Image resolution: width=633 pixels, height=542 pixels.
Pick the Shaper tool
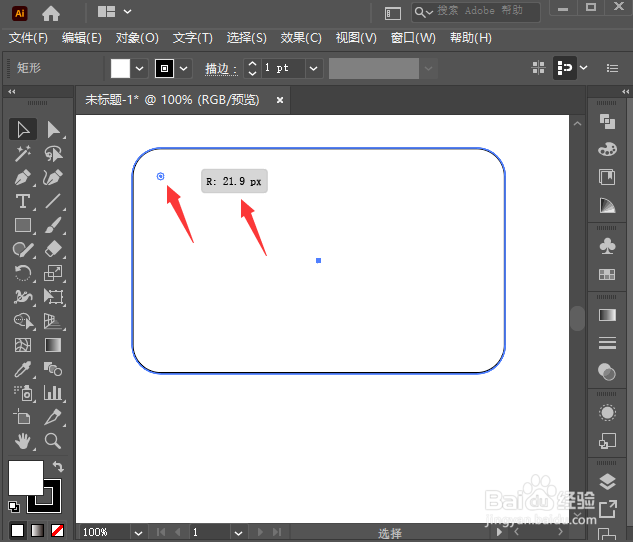coord(23,249)
